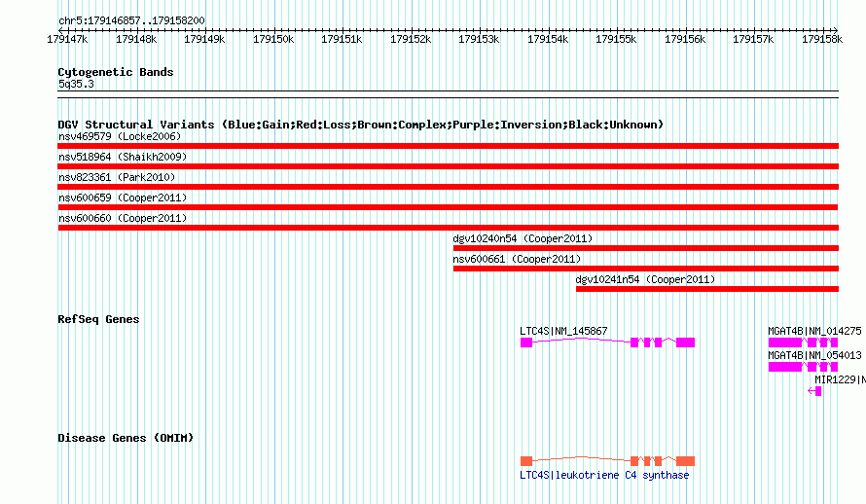Click the last magenta exon of LTC4S
The height and width of the screenshot is (504, 866).
685,342
